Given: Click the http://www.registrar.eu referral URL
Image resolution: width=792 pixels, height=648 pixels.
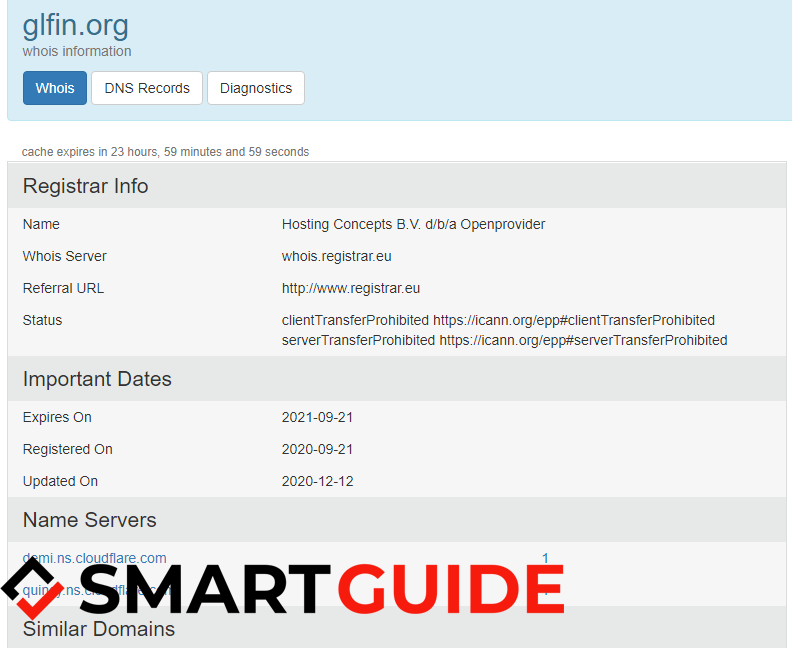Looking at the screenshot, I should pos(351,288).
